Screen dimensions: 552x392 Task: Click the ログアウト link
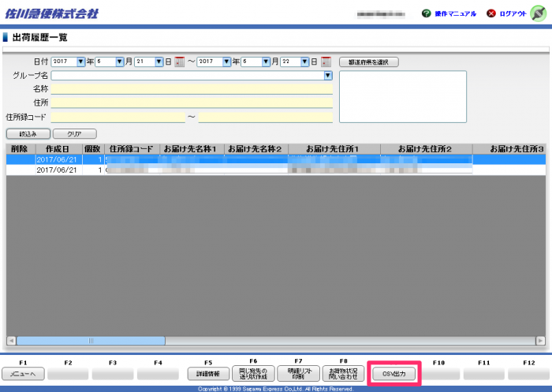[513, 13]
